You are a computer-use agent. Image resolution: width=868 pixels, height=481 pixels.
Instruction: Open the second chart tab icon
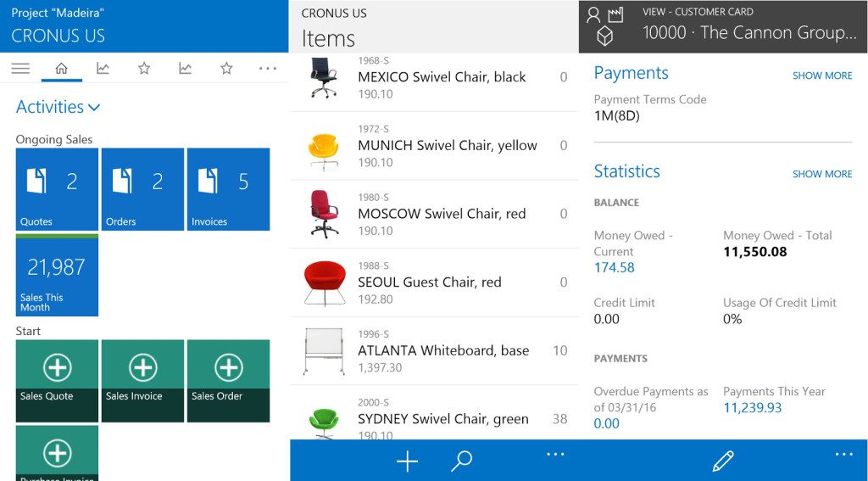coord(185,68)
